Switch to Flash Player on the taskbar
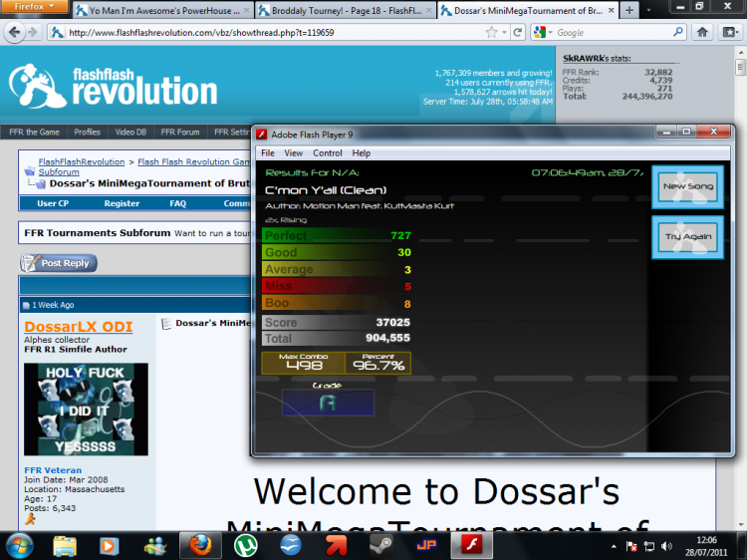Screen dimensions: 747x560 click(x=472, y=545)
